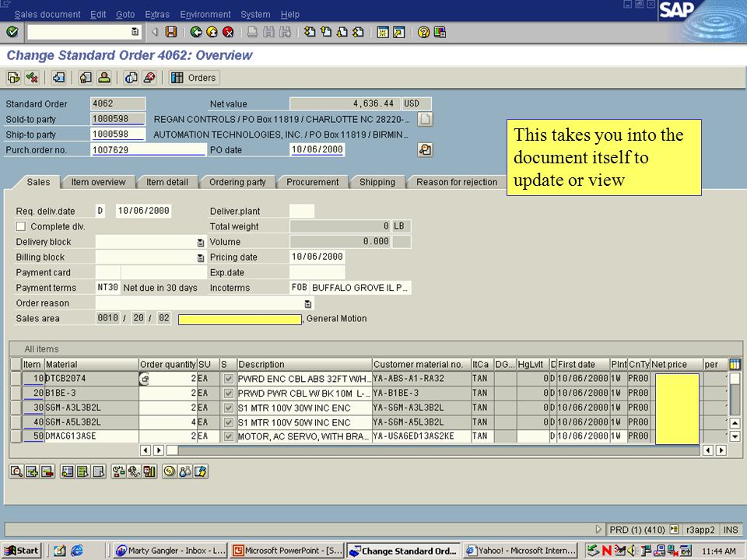Click the pricing conditions flask icon
This screenshot has height=560, width=747.
184,471
